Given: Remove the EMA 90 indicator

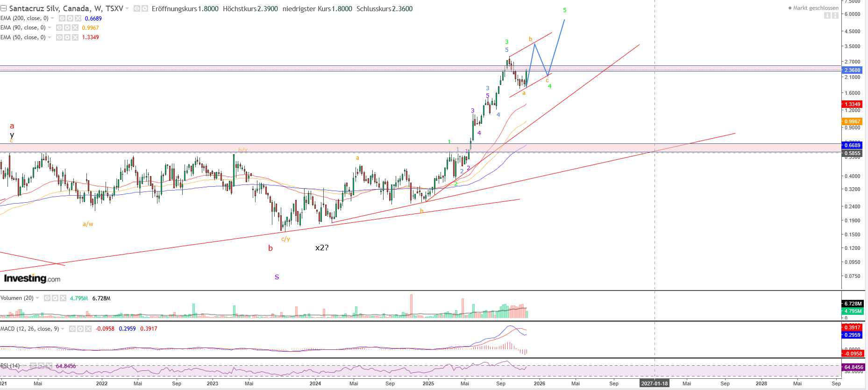Looking at the screenshot, I should tap(75, 28).
